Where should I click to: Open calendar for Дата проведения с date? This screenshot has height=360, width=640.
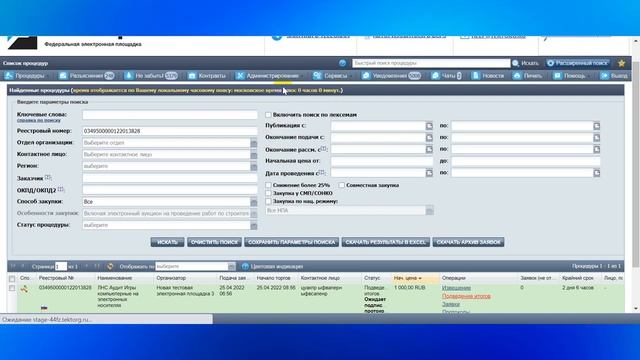pyautogui.click(x=429, y=173)
